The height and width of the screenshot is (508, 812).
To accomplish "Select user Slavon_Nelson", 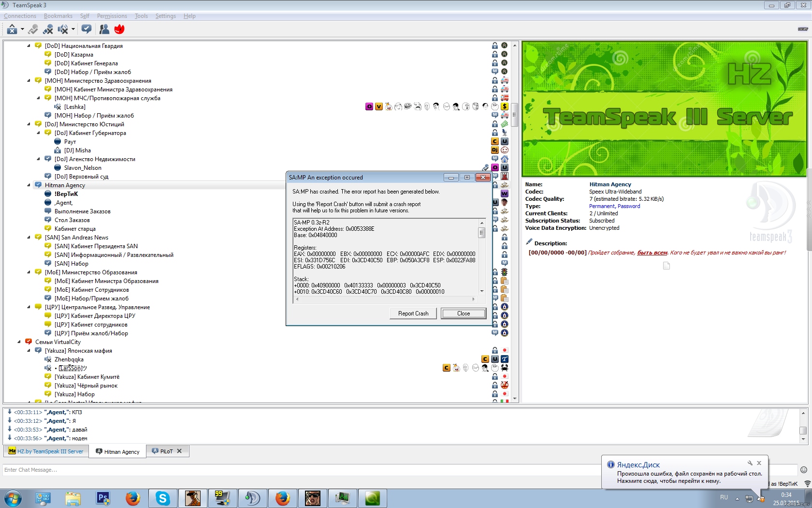I will 83,168.
